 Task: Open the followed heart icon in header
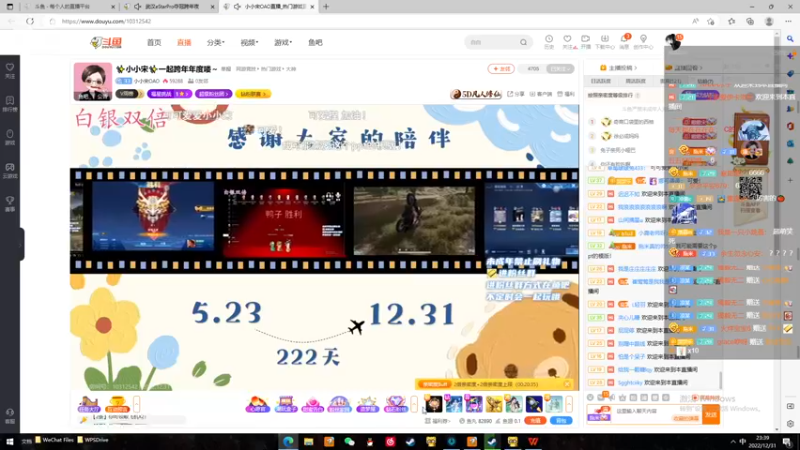point(567,41)
